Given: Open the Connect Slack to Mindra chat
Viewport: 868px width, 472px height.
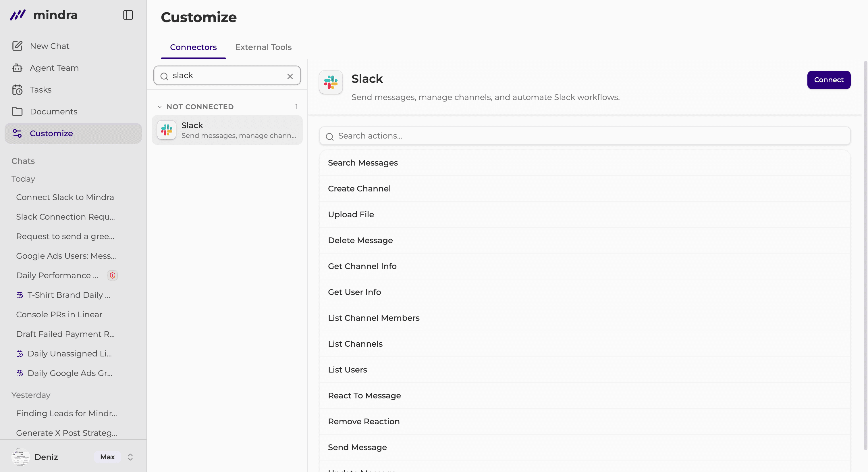Looking at the screenshot, I should point(65,197).
